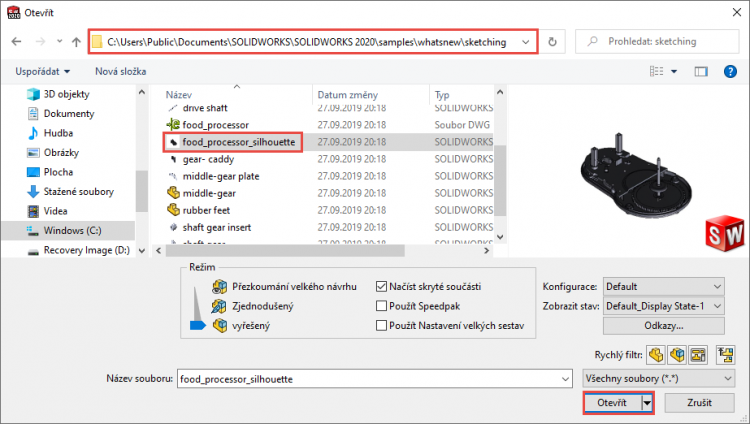
Task: Select Obrázky in the sidebar
Action: pos(53,153)
